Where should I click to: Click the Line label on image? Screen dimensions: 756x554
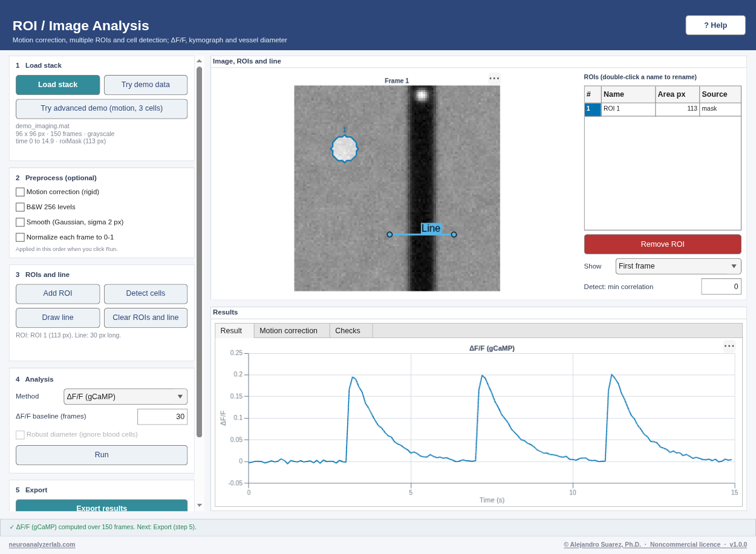click(431, 228)
